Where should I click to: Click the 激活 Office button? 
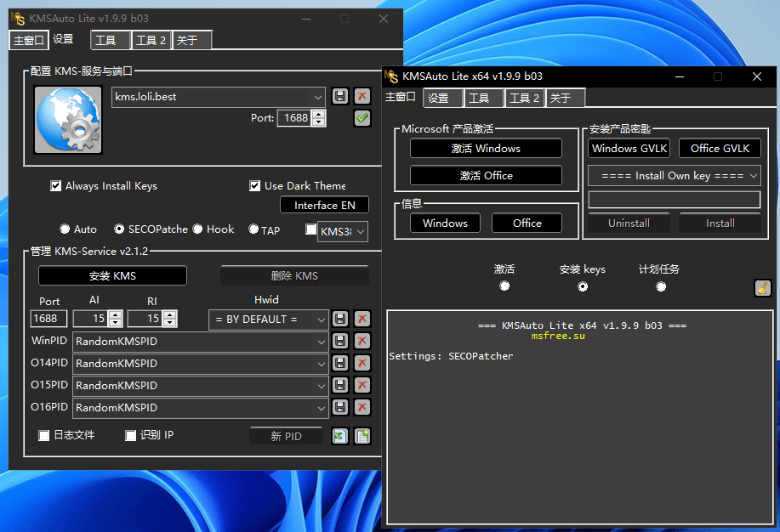[486, 176]
